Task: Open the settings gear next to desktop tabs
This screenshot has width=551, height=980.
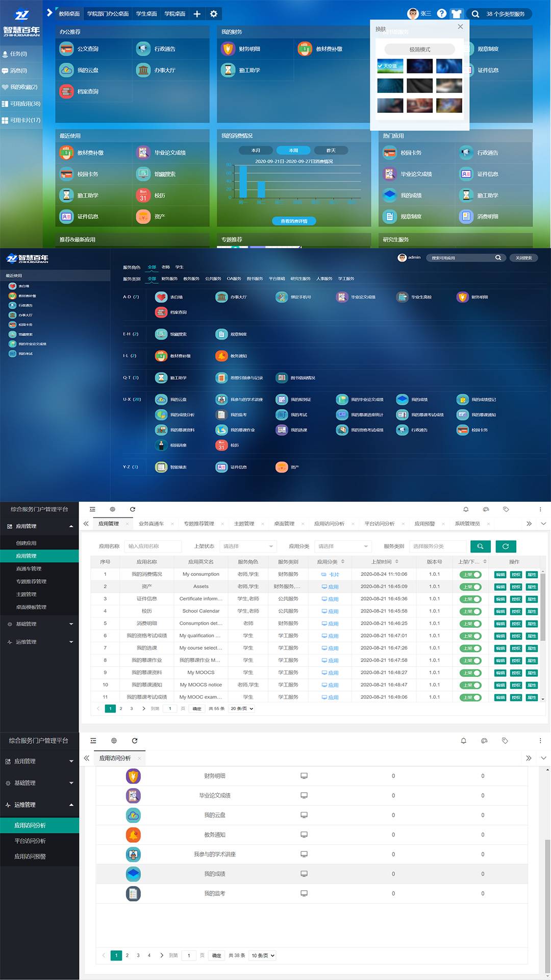Action: pyautogui.click(x=214, y=14)
